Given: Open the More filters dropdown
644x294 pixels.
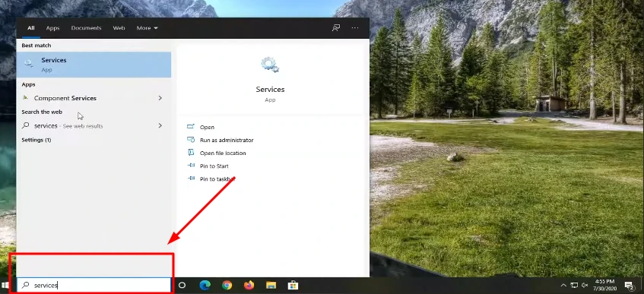Looking at the screenshot, I should coord(147,28).
